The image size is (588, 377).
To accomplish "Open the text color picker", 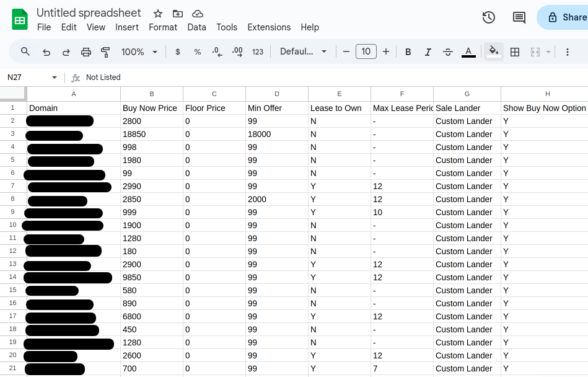I will tap(468, 52).
